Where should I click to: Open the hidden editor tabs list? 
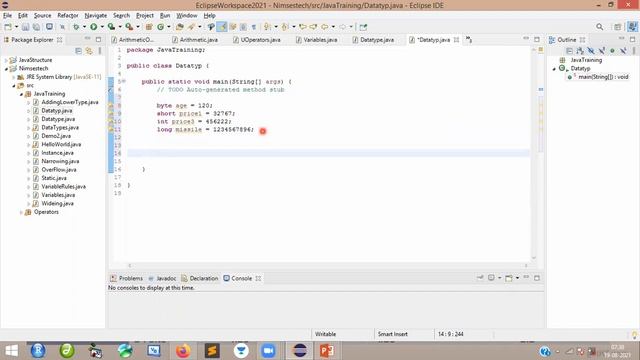point(469,40)
